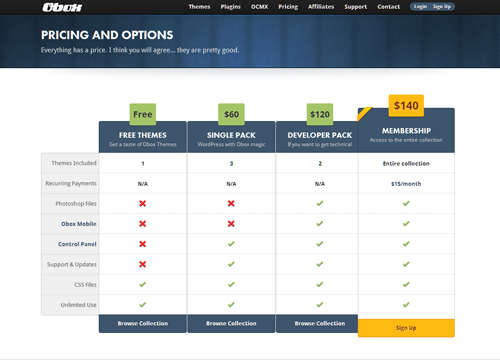Click the Recurring Payments row label
The width and height of the screenshot is (500, 362).
point(71,183)
